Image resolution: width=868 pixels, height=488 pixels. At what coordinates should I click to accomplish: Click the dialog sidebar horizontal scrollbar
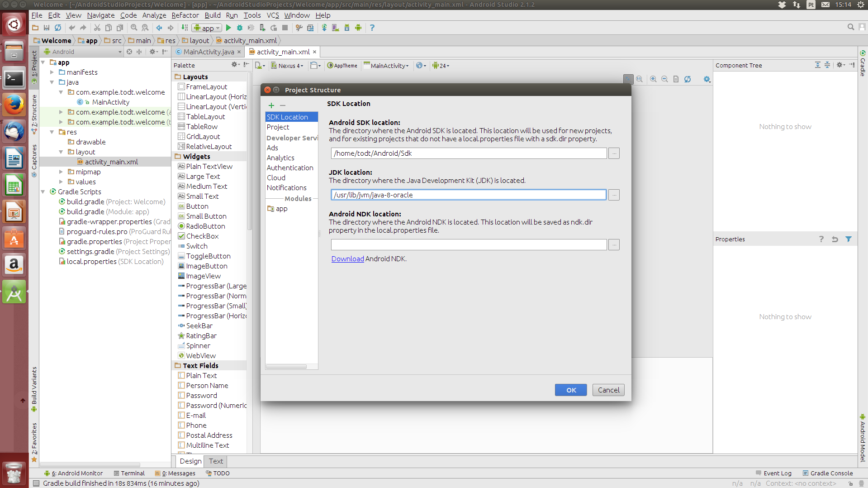click(286, 367)
